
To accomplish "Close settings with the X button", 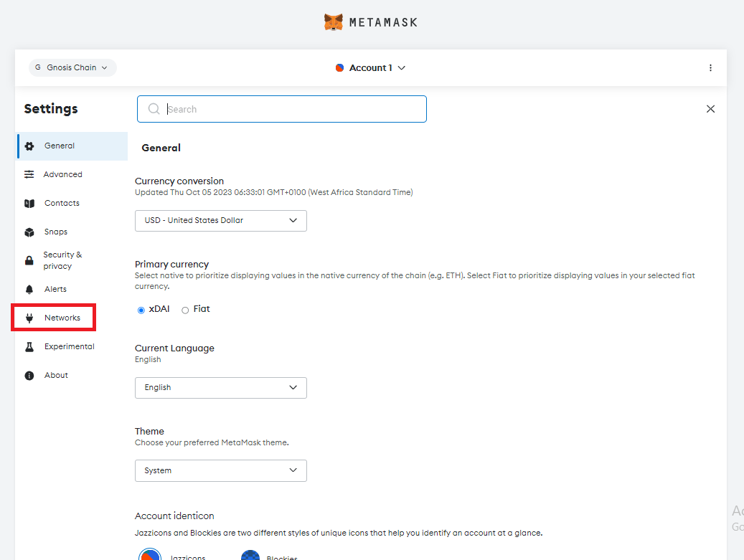I will 710,109.
